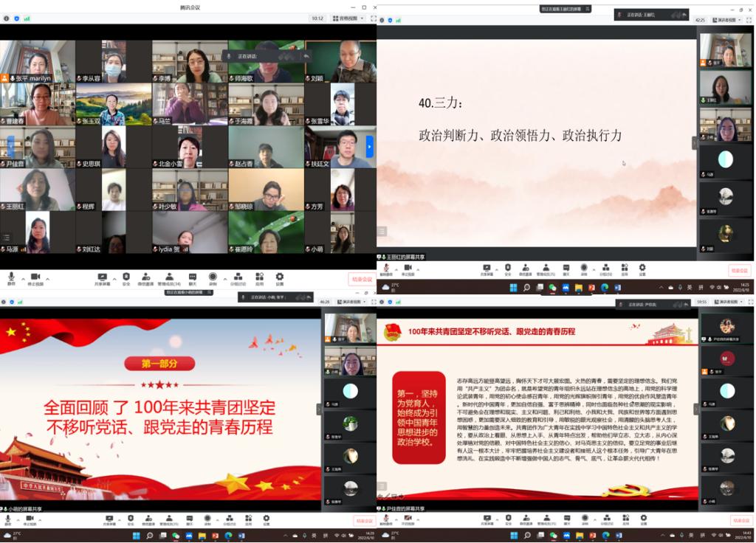Switch to 演讲者视图 speaker view
The width and height of the screenshot is (756, 543).
click(726, 20)
